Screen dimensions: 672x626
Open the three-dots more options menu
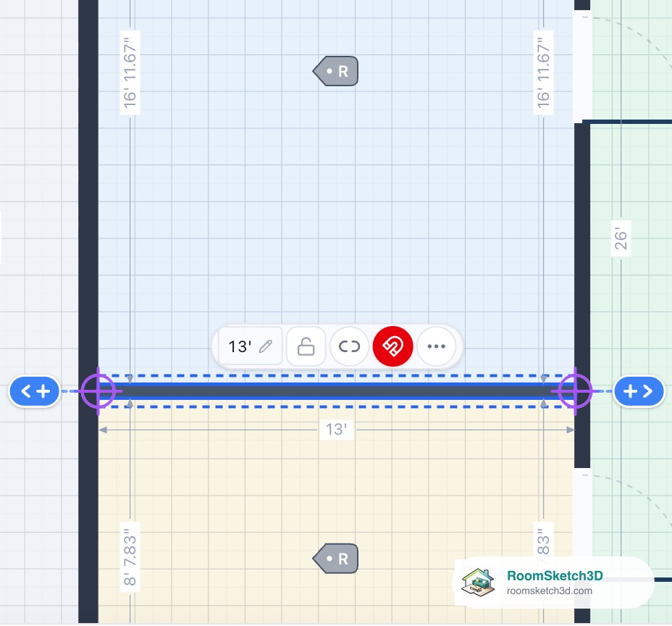pyautogui.click(x=436, y=346)
